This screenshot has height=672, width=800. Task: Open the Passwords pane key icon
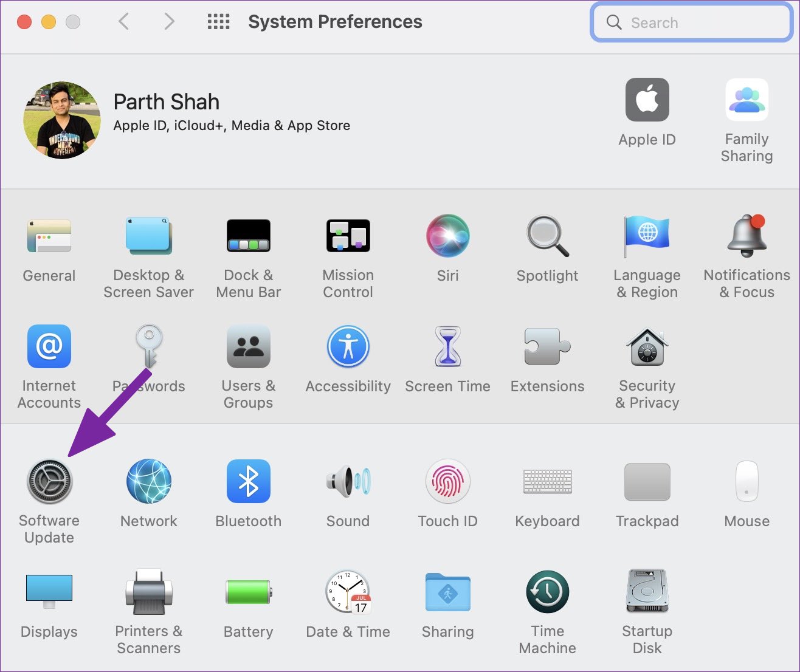(x=149, y=345)
